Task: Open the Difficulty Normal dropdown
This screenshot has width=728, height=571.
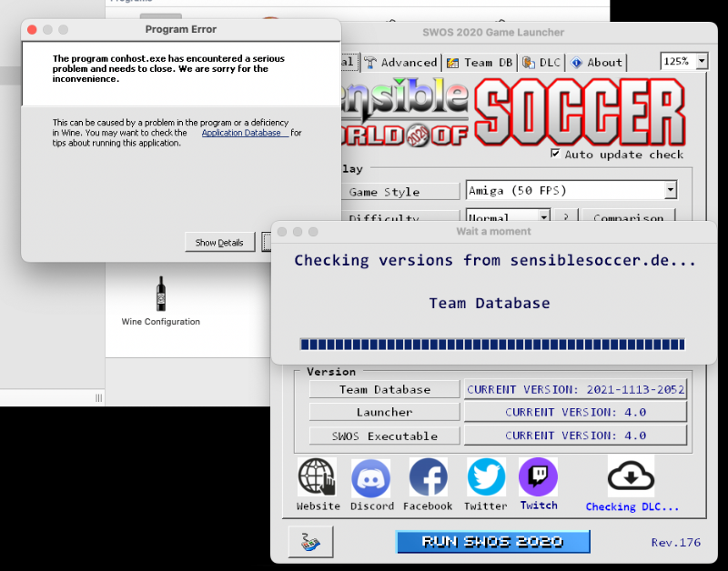Action: coord(543,217)
